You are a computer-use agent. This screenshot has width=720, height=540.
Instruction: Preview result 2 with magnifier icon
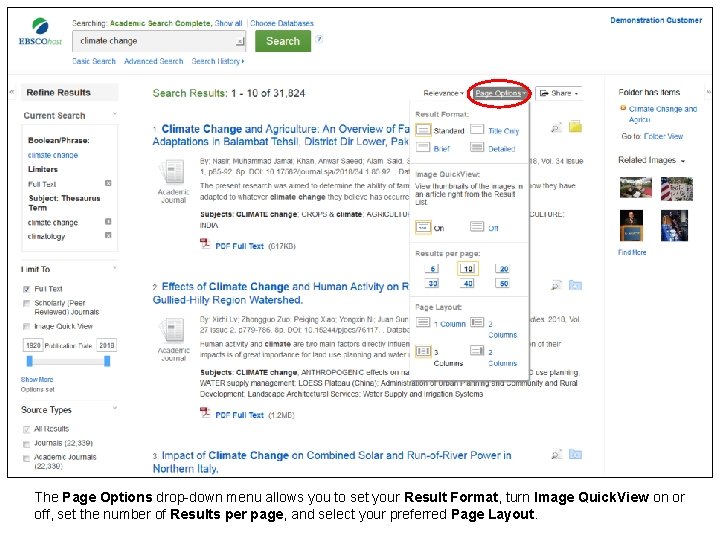(x=556, y=286)
